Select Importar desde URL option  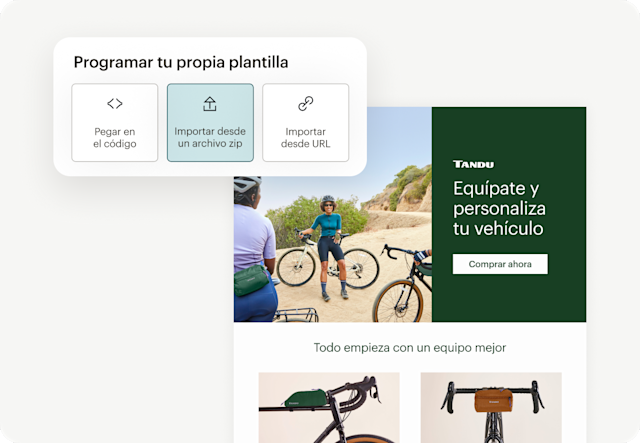pos(306,122)
